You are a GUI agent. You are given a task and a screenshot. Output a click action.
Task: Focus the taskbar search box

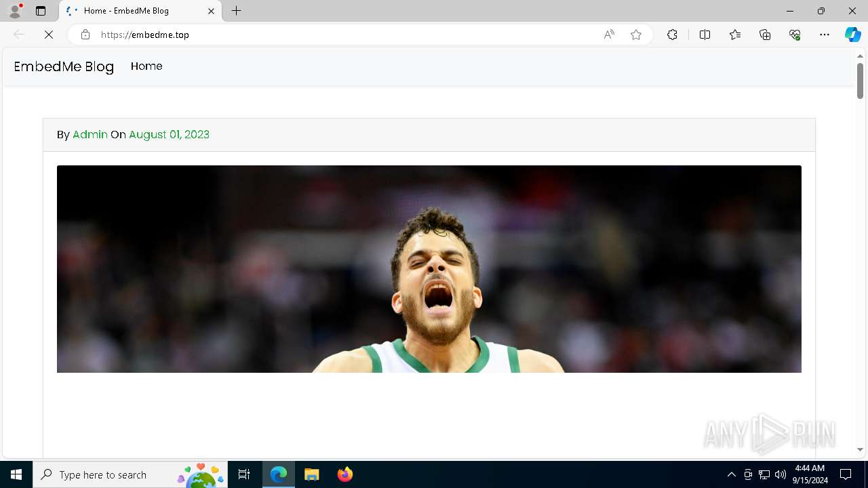(x=130, y=474)
